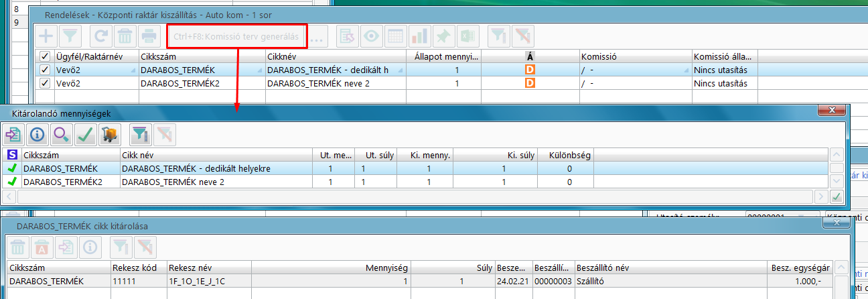Select Rekesz kód cell 11111
Image resolution: width=868 pixels, height=299 pixels.
tap(138, 282)
